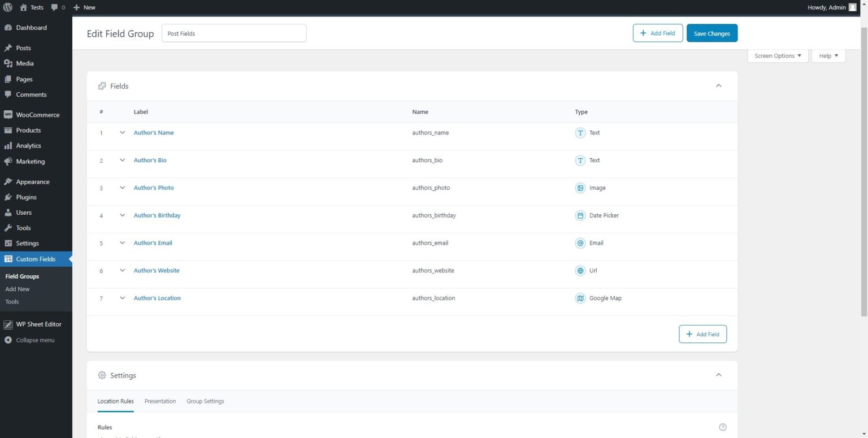Collapse the Settings panel
868x438 pixels.
click(718, 375)
